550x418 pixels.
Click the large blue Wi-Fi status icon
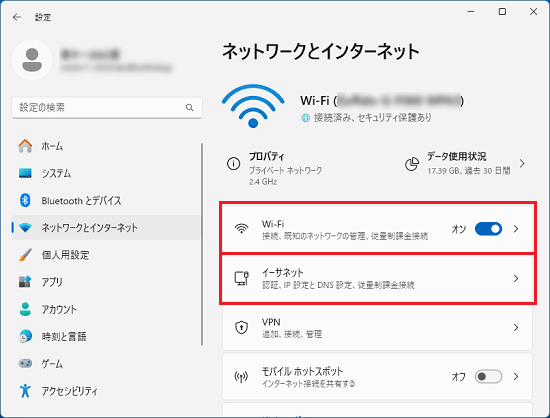tap(253, 106)
